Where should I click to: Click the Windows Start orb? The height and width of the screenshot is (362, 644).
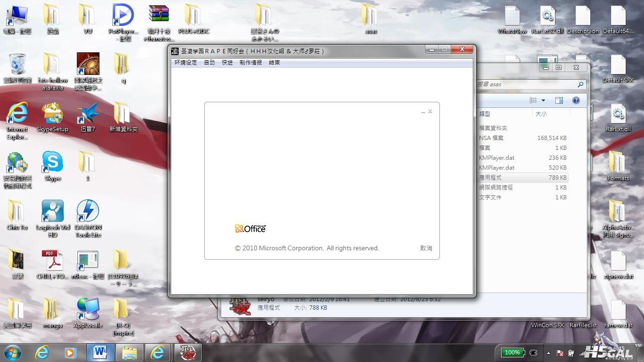coord(13,352)
